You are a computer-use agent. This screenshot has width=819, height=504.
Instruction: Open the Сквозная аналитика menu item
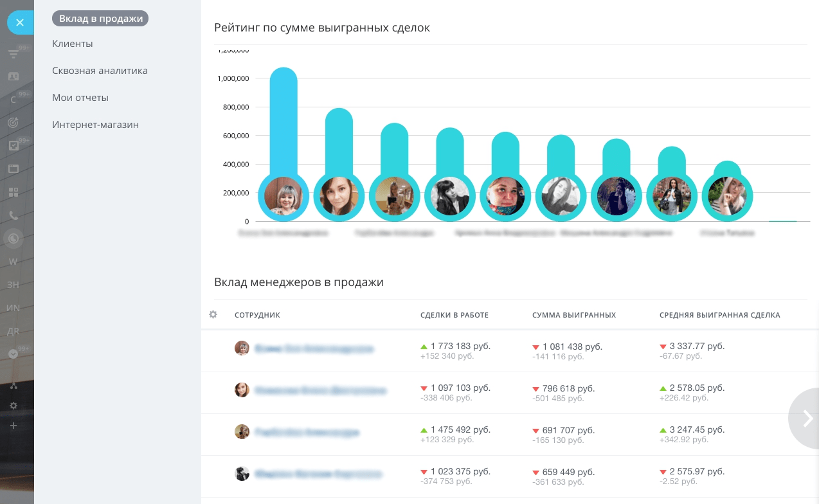tap(100, 71)
